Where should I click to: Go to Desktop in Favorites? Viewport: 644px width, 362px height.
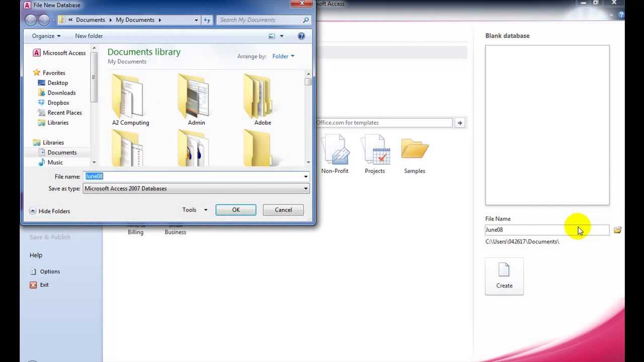pyautogui.click(x=53, y=83)
